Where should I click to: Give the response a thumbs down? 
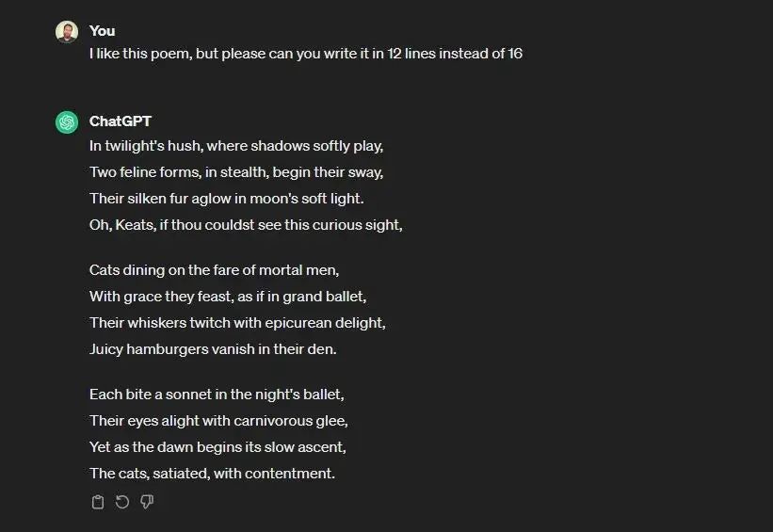click(x=147, y=502)
